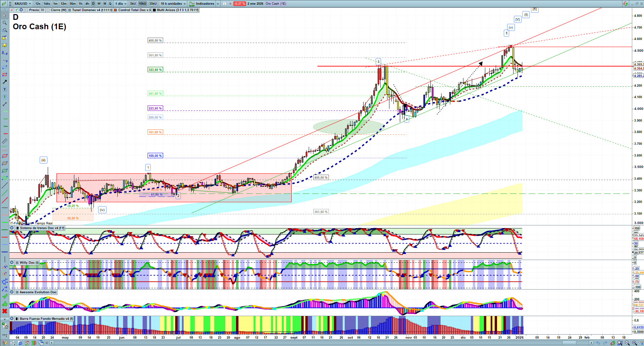Select the 4h timeframe button

87,4
